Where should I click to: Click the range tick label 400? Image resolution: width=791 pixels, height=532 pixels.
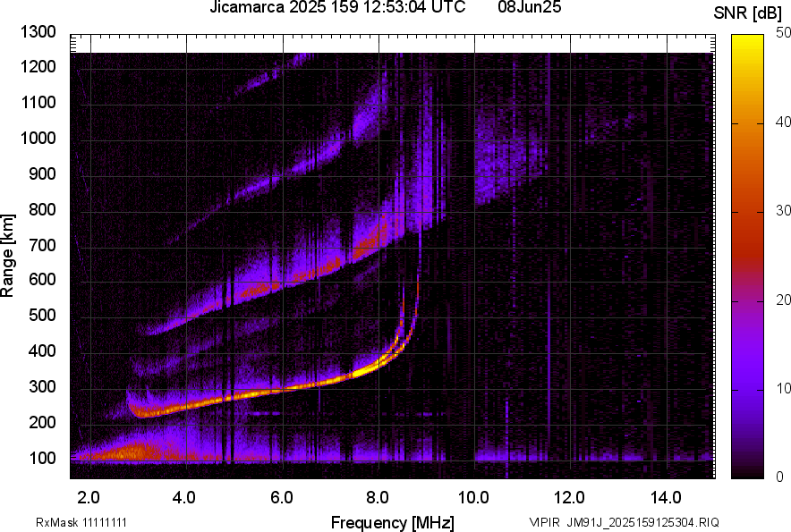tap(42, 350)
